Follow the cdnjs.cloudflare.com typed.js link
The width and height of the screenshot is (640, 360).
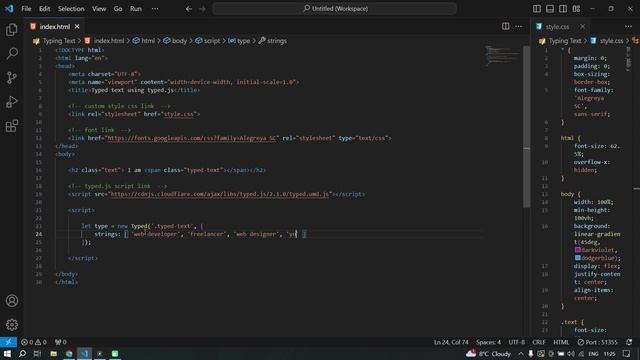[x=220, y=194]
